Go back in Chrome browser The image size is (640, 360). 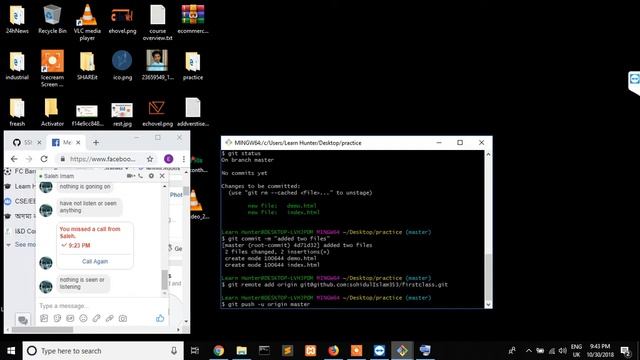pos(14,159)
